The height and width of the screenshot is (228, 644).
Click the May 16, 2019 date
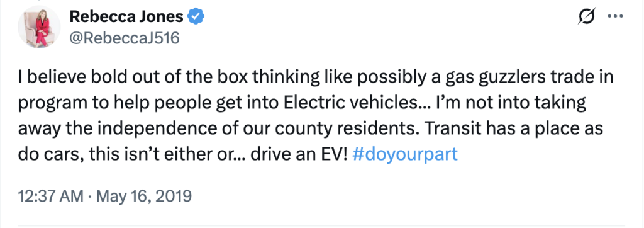143,196
